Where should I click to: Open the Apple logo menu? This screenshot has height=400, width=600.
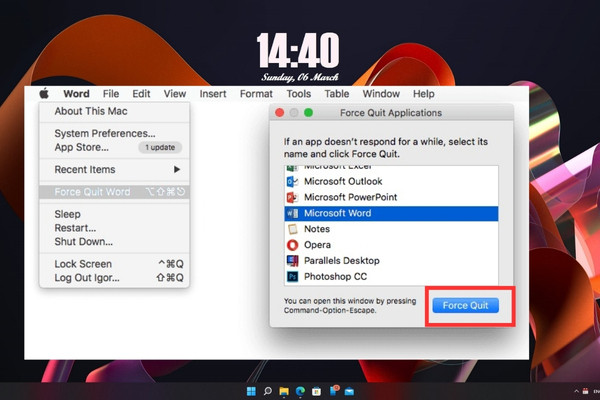click(44, 93)
